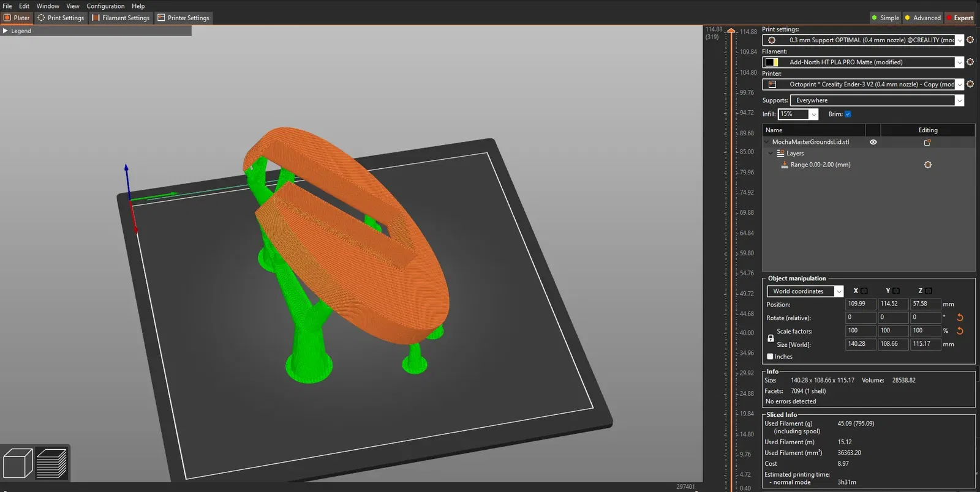Click the Infill value field showing 15%
980x492 pixels.
coord(794,114)
